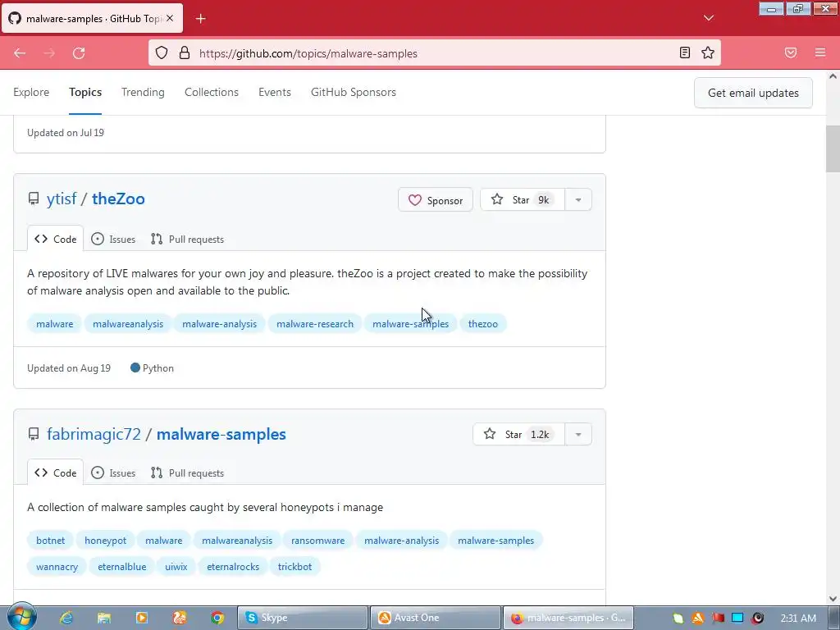
Task: Open the GitHub Sponsors navigation item
Action: [354, 92]
